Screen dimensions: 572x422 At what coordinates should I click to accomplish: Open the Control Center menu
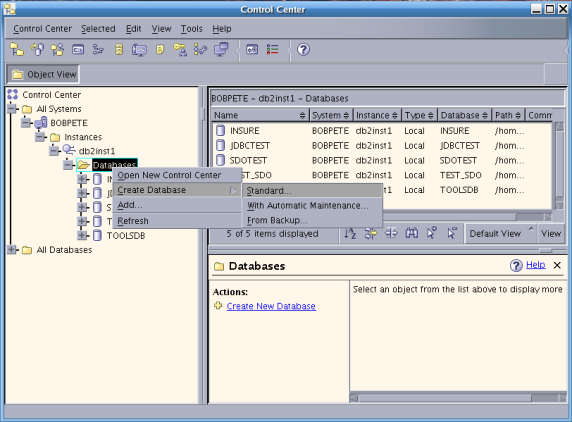pos(42,28)
